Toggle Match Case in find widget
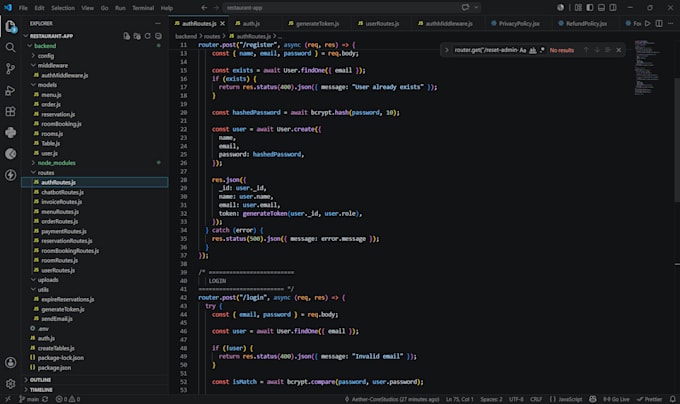Viewport: 680px width, 404px height. pyautogui.click(x=523, y=50)
